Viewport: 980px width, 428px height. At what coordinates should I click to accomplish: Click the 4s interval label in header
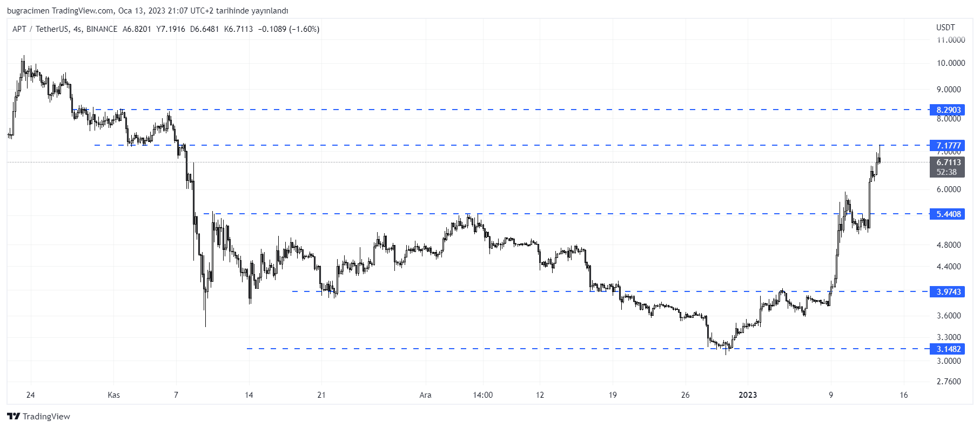[x=77, y=29]
